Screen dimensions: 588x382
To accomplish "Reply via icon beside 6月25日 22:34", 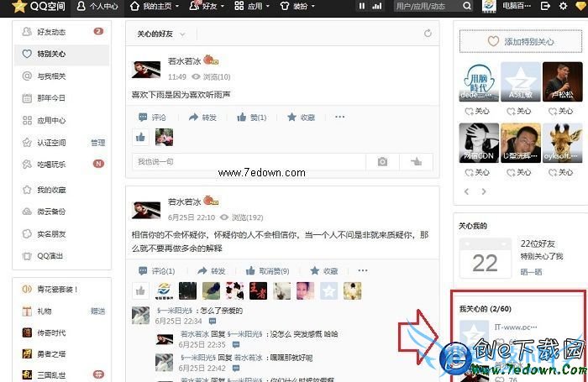I will [213, 322].
